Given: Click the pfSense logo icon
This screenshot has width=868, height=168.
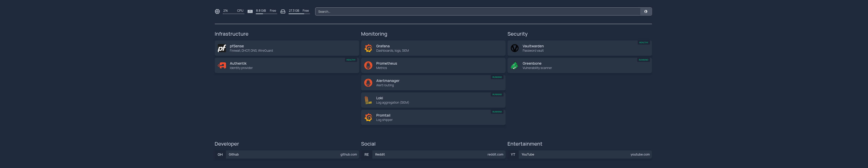Looking at the screenshot, I should [222, 48].
